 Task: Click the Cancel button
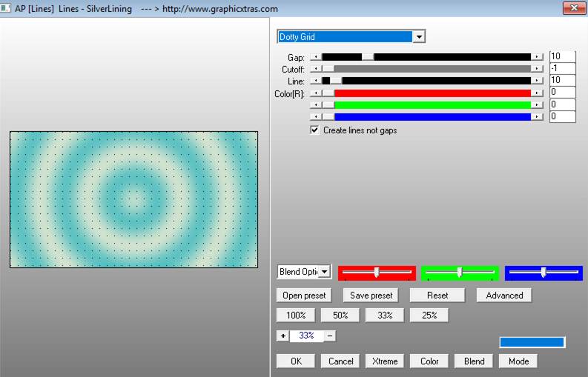(x=340, y=361)
